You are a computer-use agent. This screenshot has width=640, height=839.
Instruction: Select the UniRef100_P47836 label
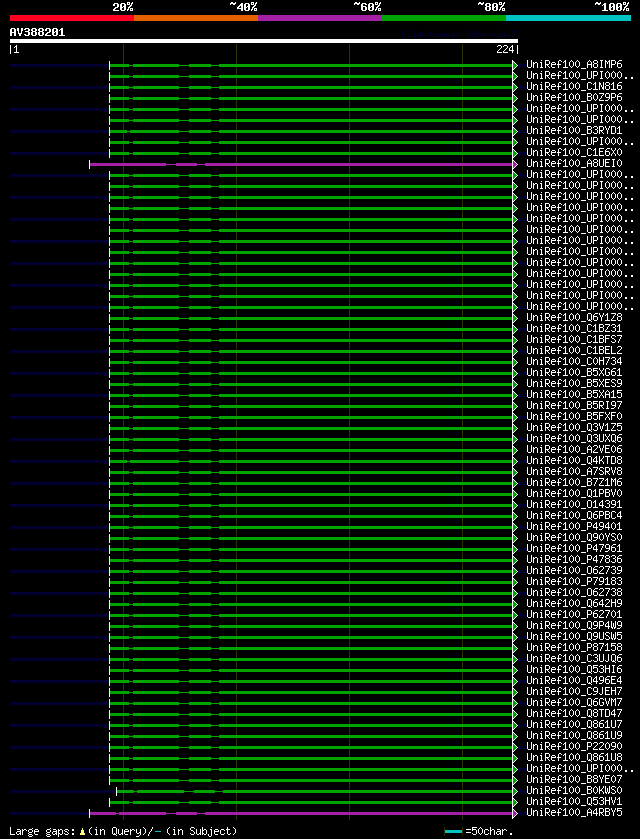574,560
